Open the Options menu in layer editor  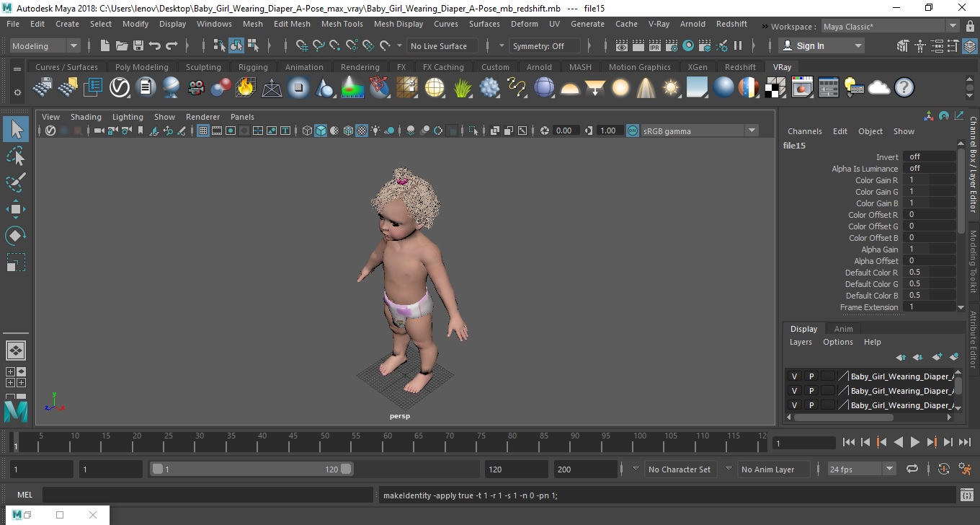tap(837, 342)
